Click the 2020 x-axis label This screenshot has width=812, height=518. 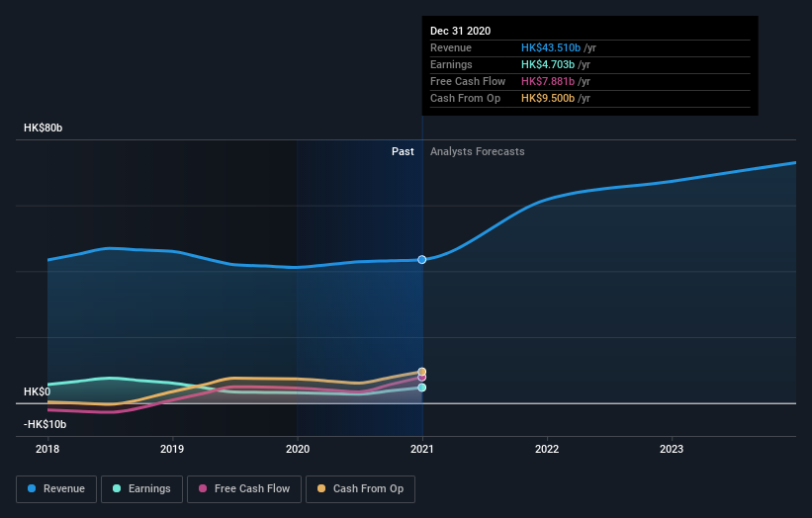(298, 449)
